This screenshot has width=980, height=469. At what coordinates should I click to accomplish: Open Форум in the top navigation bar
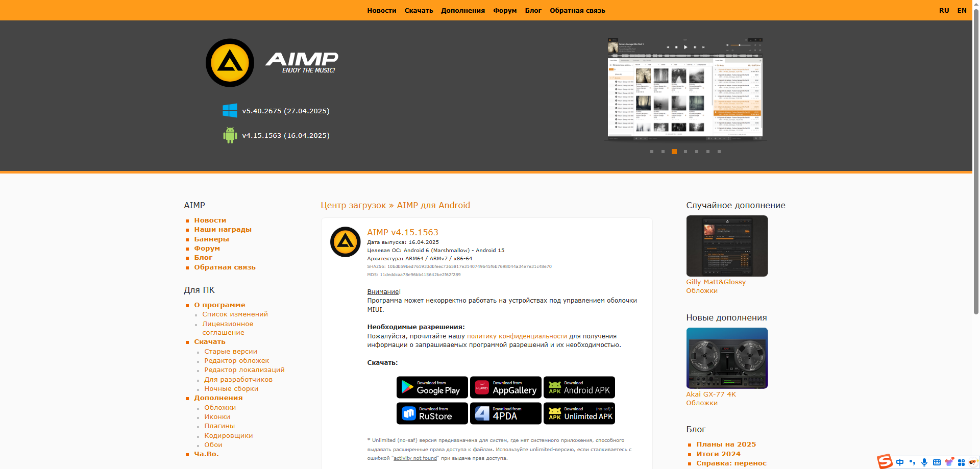pos(505,10)
